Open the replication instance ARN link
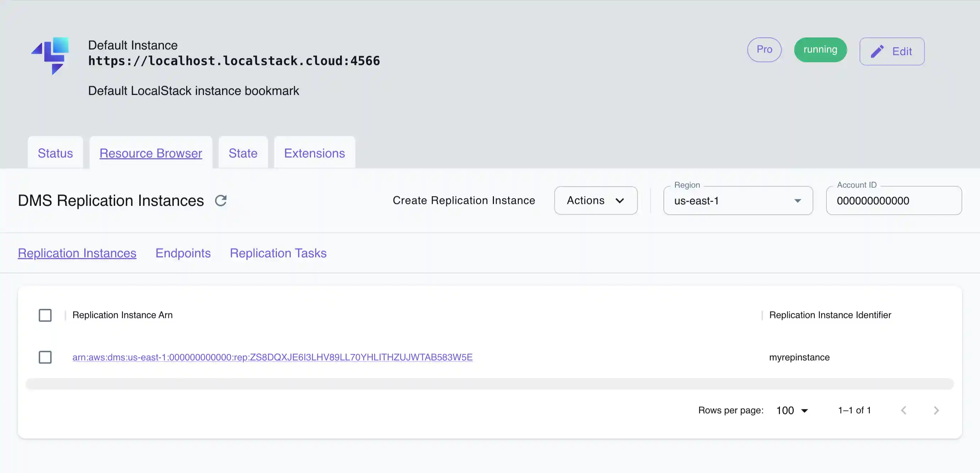Viewport: 980px width, 473px height. click(272, 357)
